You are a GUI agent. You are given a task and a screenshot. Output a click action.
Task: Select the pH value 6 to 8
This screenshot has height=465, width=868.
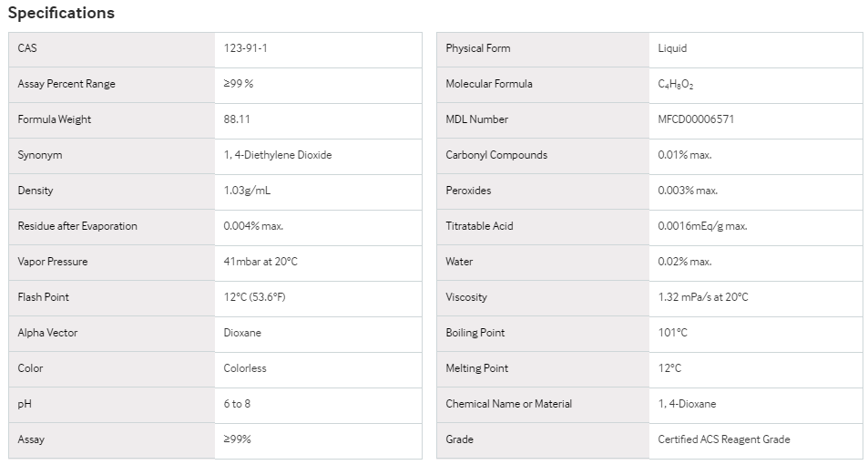(x=237, y=404)
